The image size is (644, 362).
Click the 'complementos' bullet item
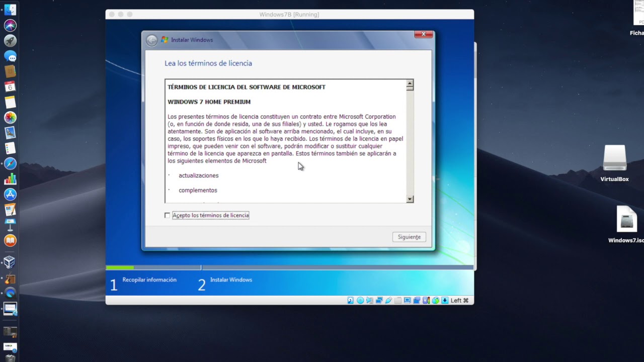point(198,190)
